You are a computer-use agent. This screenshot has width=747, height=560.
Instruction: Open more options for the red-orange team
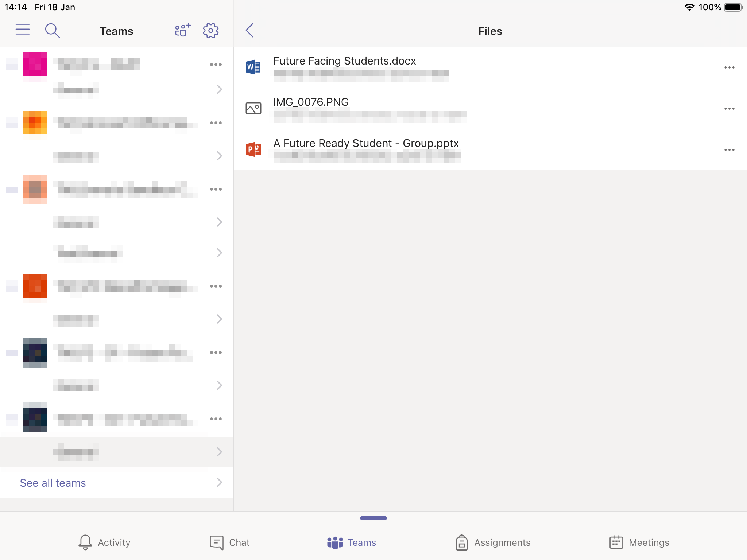[x=216, y=286]
